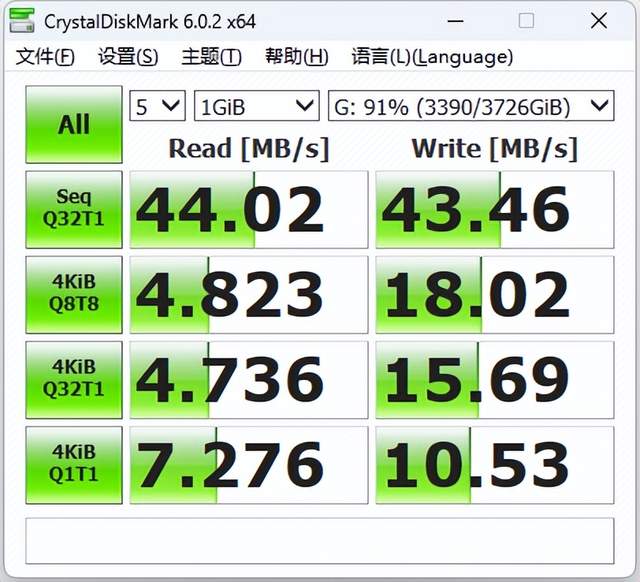The image size is (640, 582).
Task: Open the 语言(L)(Language) menu
Action: point(432,56)
